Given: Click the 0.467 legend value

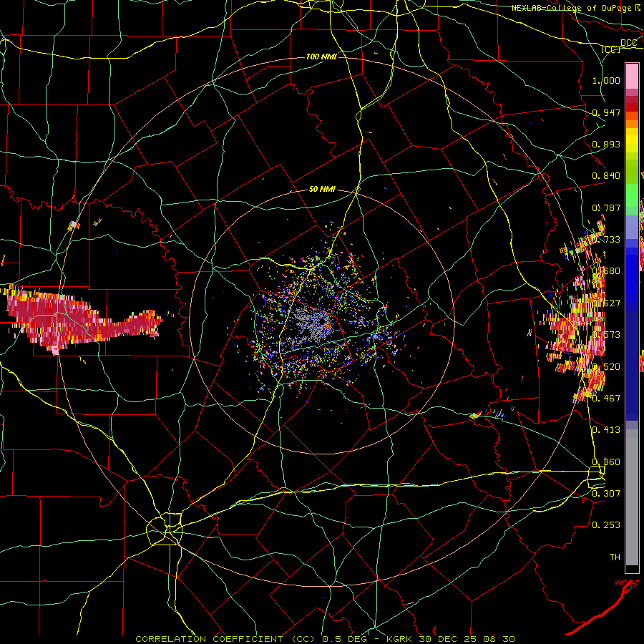Looking at the screenshot, I should [606, 399].
